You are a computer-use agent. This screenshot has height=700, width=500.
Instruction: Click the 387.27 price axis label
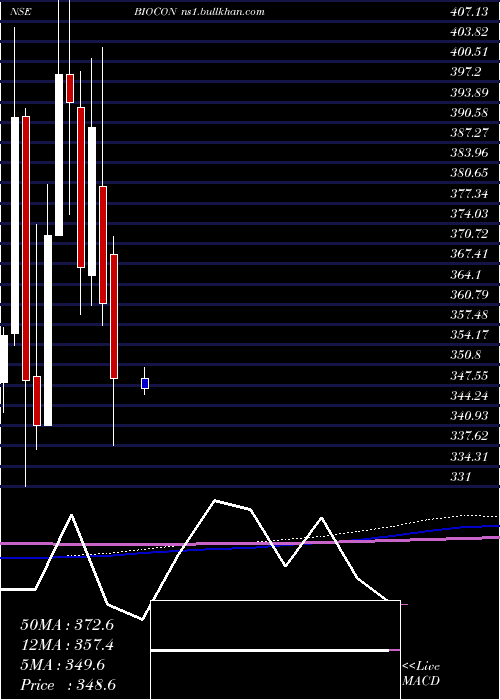pos(469,133)
